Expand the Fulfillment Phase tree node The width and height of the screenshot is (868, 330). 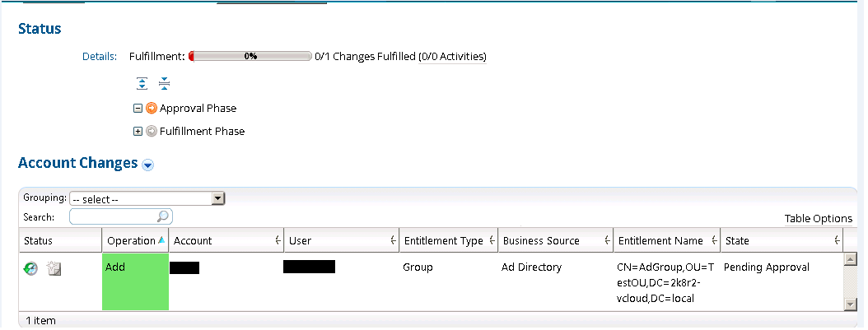[138, 131]
